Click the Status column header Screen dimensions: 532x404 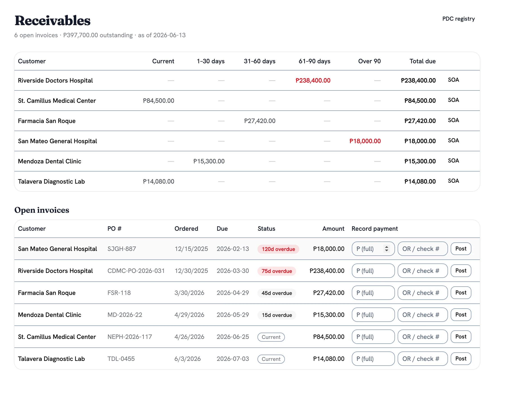tap(266, 228)
